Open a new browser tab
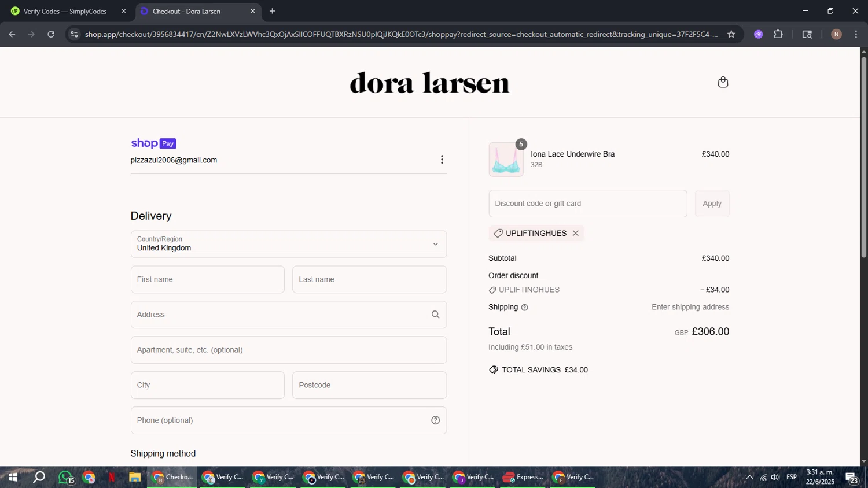The width and height of the screenshot is (868, 488). point(272,11)
